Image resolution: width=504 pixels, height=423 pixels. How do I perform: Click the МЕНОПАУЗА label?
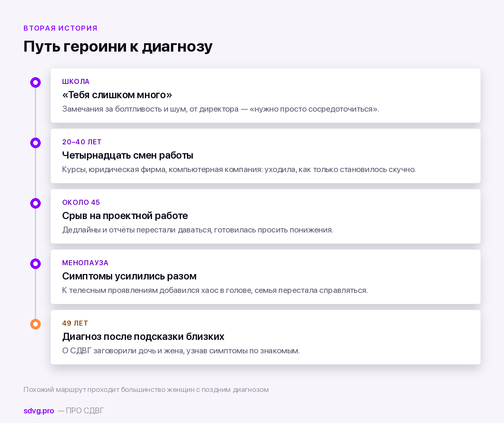(85, 263)
